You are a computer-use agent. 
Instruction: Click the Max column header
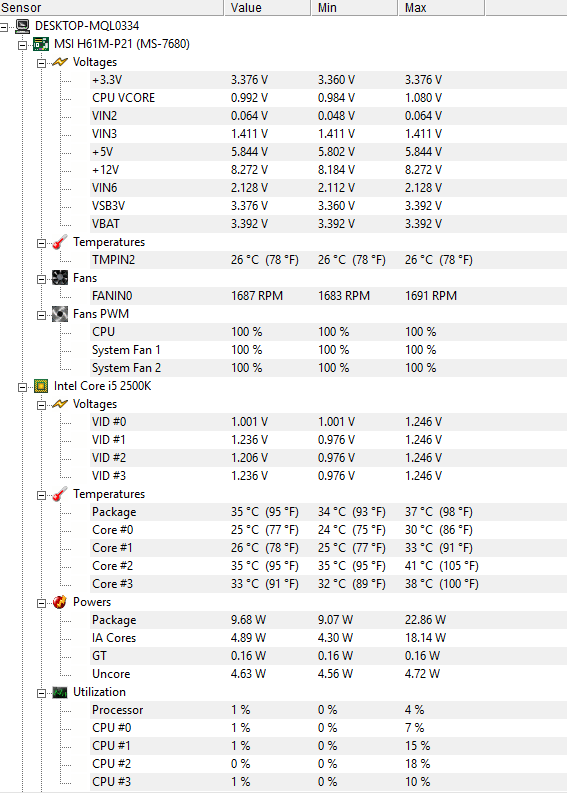coord(441,8)
